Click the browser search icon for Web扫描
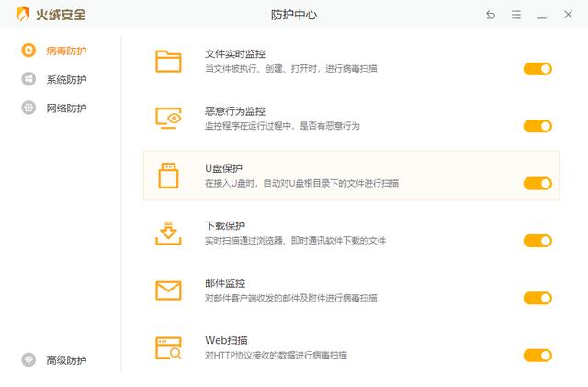Screen dimensions: 588x387 [x=168, y=347]
